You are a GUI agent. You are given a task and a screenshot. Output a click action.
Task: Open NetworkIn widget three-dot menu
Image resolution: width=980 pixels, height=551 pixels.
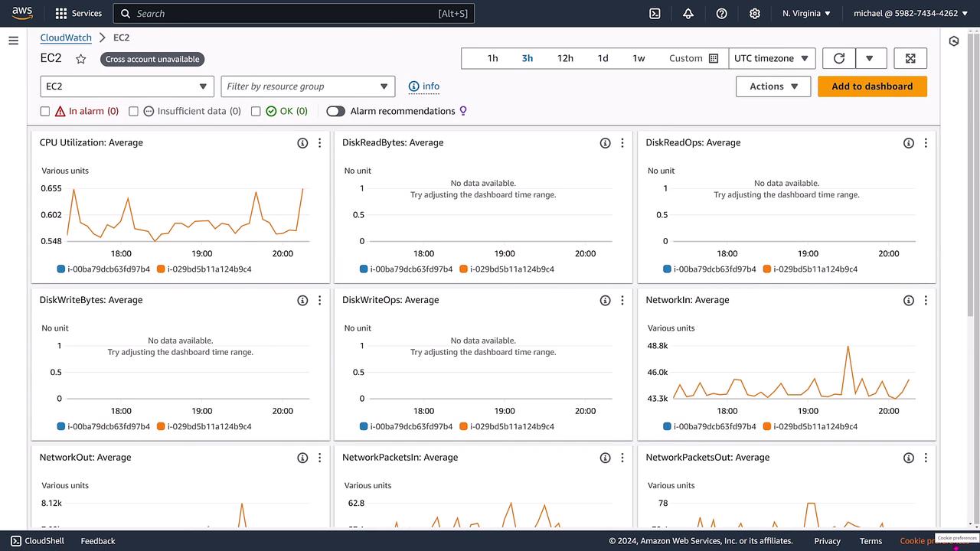tap(926, 301)
